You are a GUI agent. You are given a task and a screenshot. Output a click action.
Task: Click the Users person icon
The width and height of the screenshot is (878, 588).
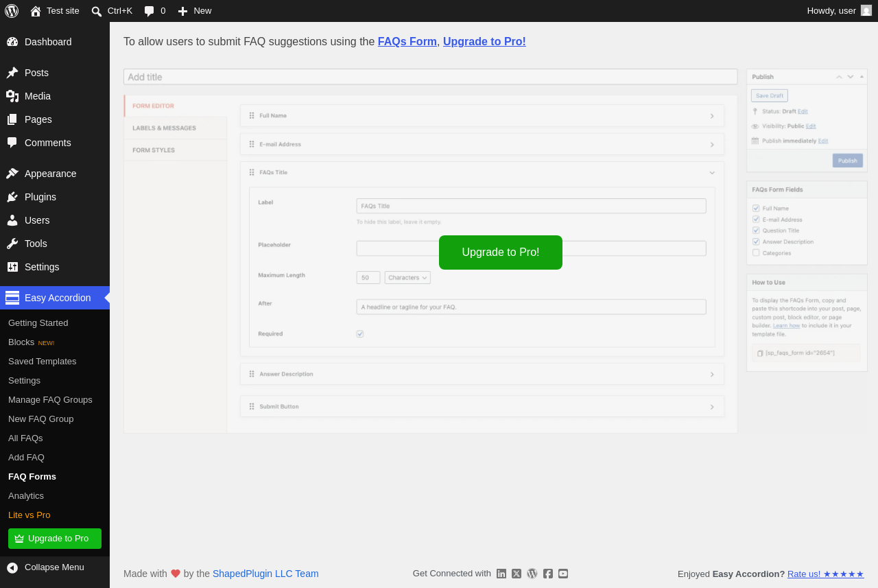coord(12,220)
